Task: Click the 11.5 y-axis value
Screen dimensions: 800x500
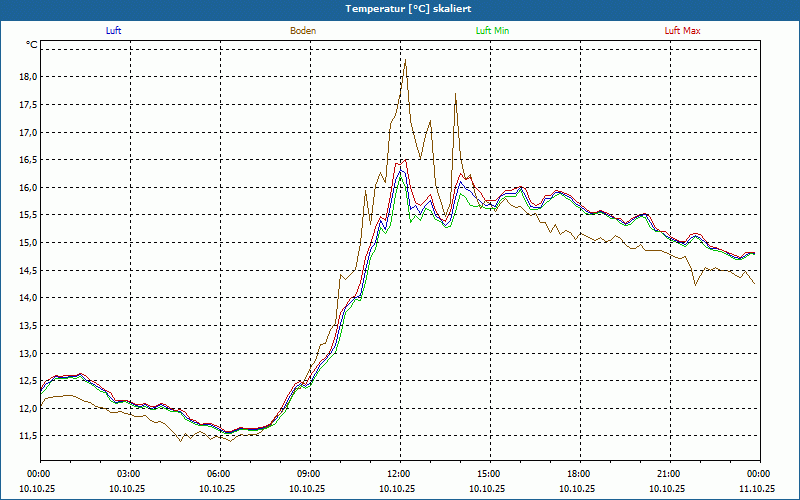Action: coord(26,436)
